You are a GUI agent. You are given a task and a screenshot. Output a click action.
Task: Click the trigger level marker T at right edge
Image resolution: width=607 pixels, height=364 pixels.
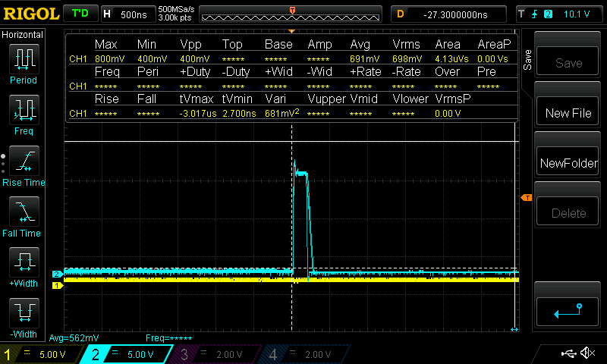click(526, 198)
